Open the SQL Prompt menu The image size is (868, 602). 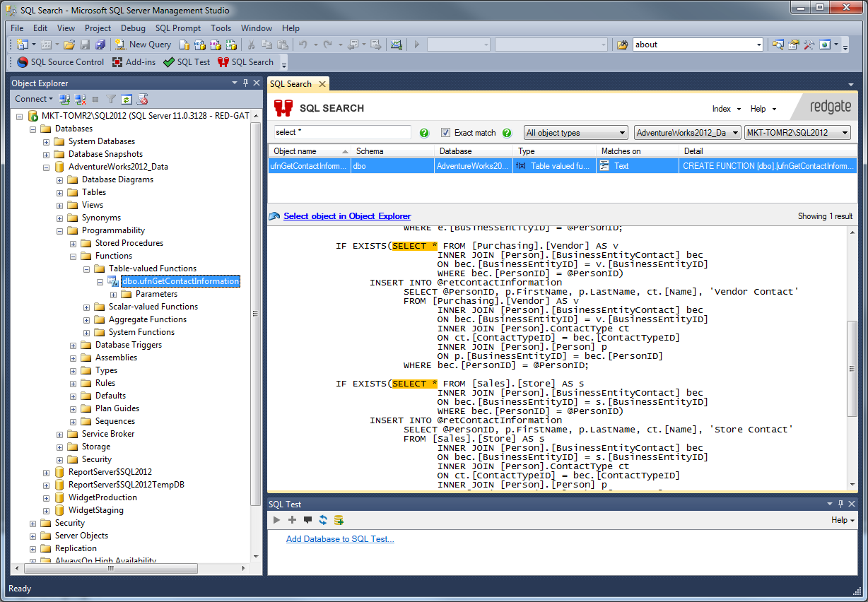coord(178,28)
